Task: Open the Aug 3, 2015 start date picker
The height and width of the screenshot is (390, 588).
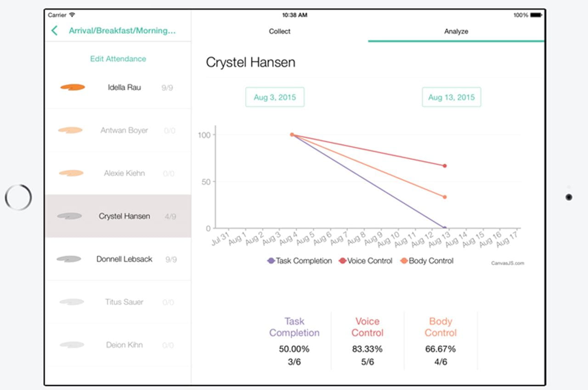Action: (275, 97)
